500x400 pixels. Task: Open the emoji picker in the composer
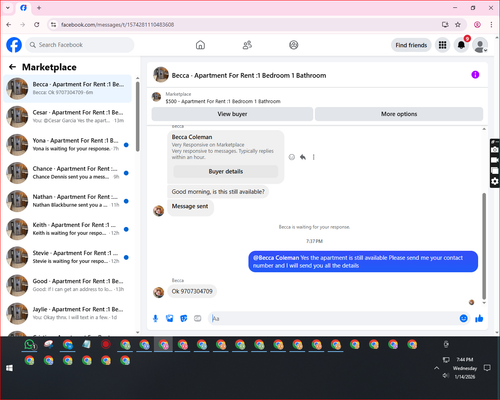point(464,318)
